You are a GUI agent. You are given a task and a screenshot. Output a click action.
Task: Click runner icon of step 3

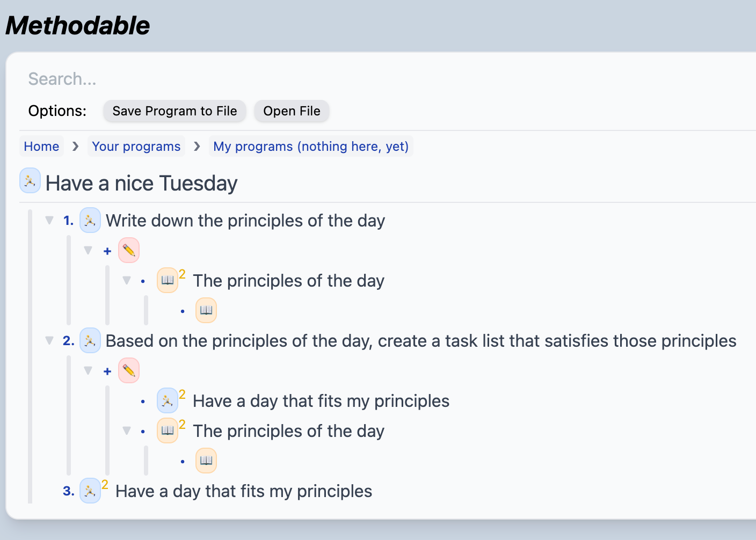tap(90, 491)
